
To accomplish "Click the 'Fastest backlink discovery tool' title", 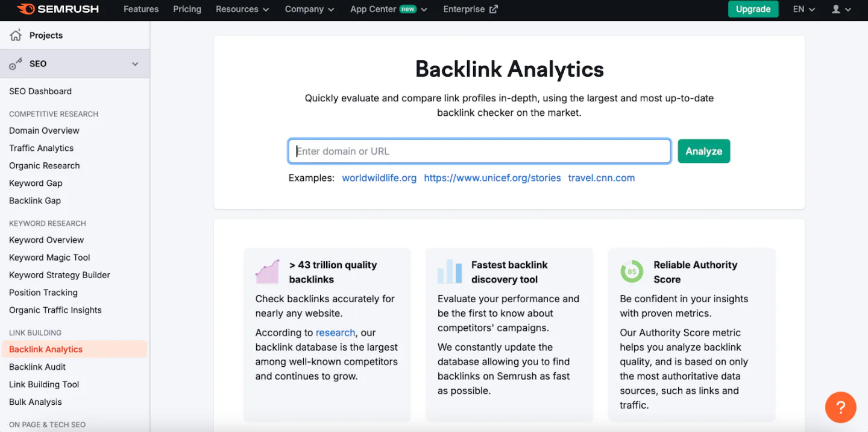I will click(x=509, y=272).
